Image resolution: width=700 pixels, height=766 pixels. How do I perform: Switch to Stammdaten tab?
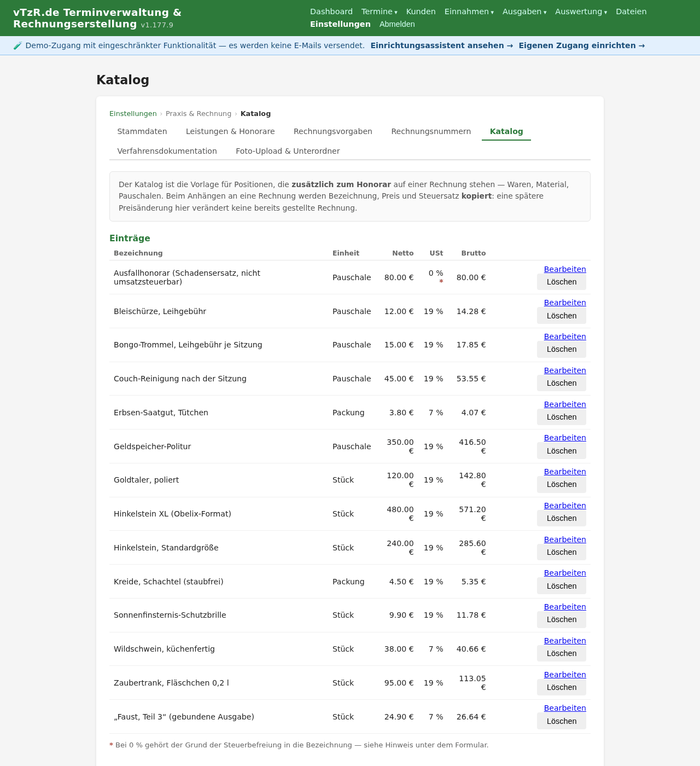(x=142, y=131)
